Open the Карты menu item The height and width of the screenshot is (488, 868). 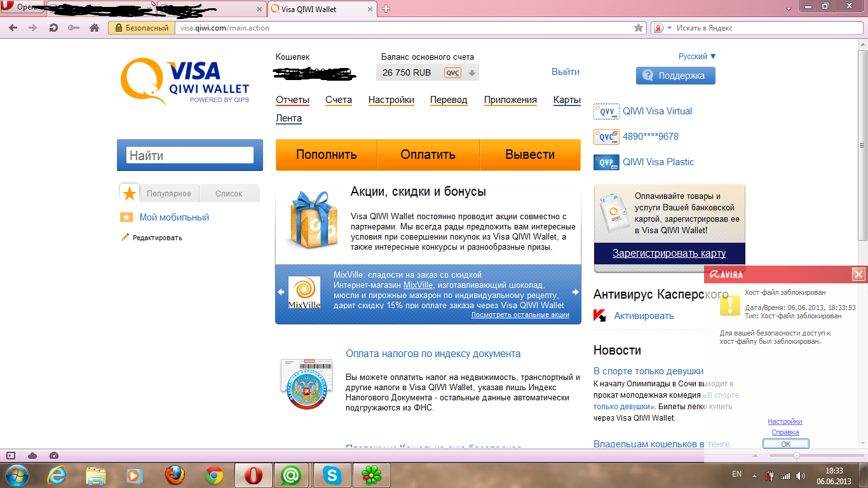tap(567, 100)
